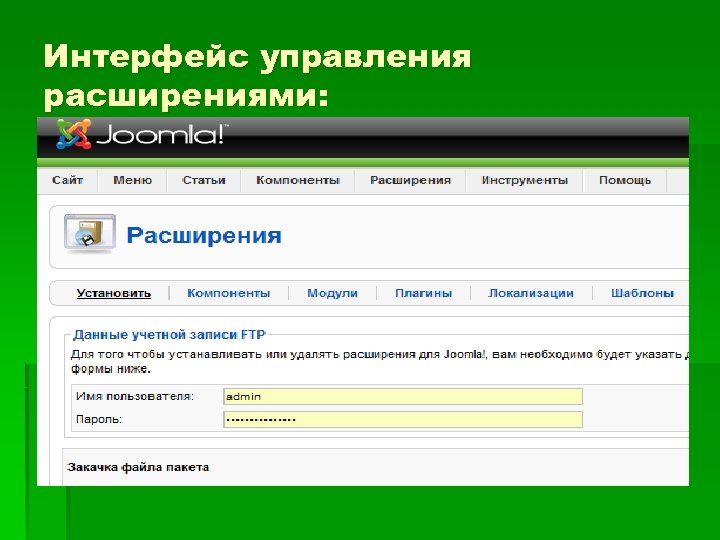Switch to the Шаблоны tab
720x540 pixels.
[x=642, y=293]
